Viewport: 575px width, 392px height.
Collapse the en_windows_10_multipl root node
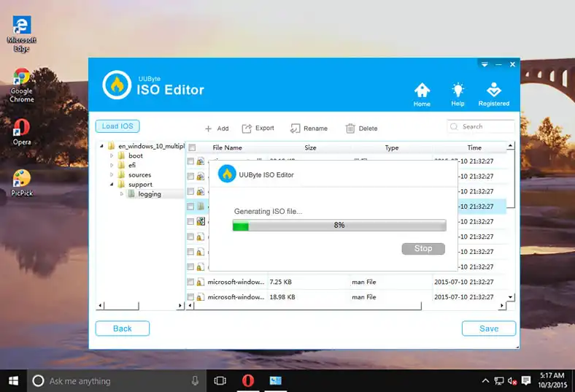(101, 146)
